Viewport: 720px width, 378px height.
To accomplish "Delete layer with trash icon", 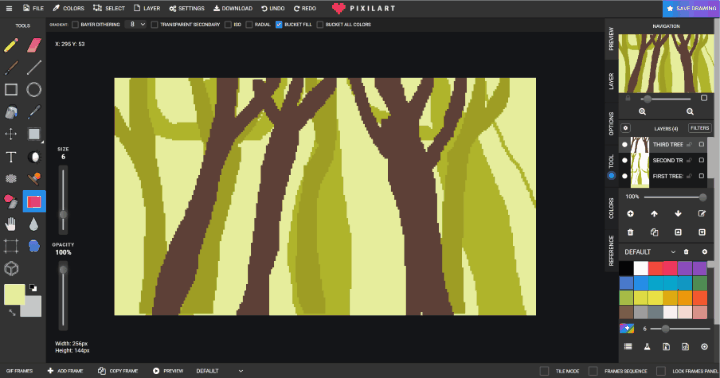I will click(x=630, y=232).
